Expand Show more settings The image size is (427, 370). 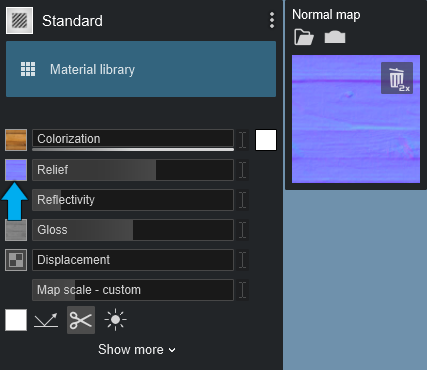click(x=137, y=350)
